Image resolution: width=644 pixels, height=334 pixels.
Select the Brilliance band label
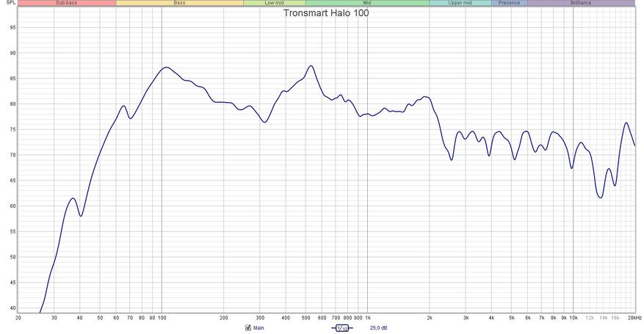pos(581,3)
